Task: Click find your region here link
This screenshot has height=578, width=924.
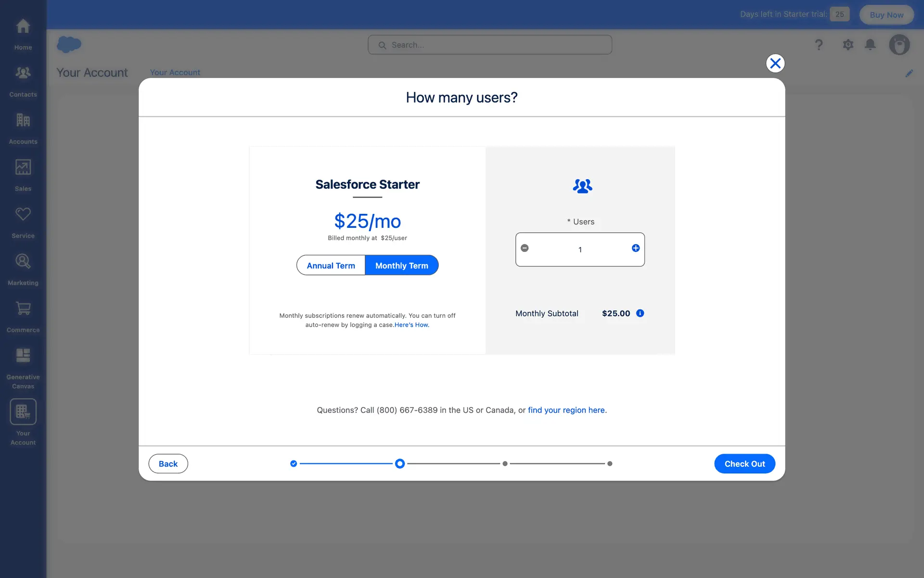Action: [x=566, y=410]
